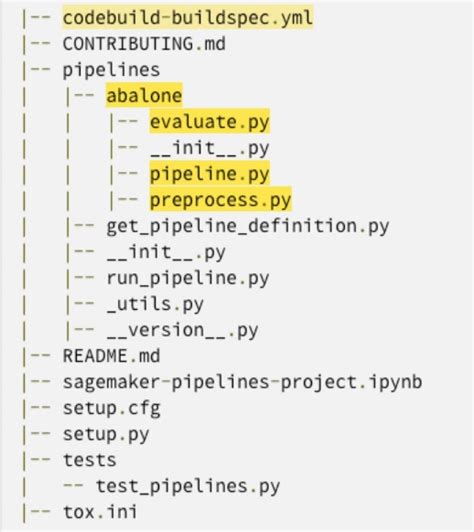Open sagemaker-pipelines-project.ipynb notebook entry
Viewport: 474px width, 532px height.
243,382
